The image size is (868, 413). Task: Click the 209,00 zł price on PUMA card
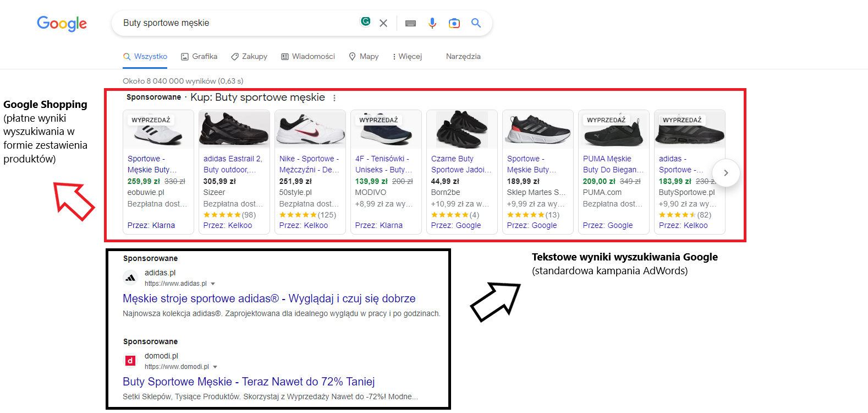600,181
